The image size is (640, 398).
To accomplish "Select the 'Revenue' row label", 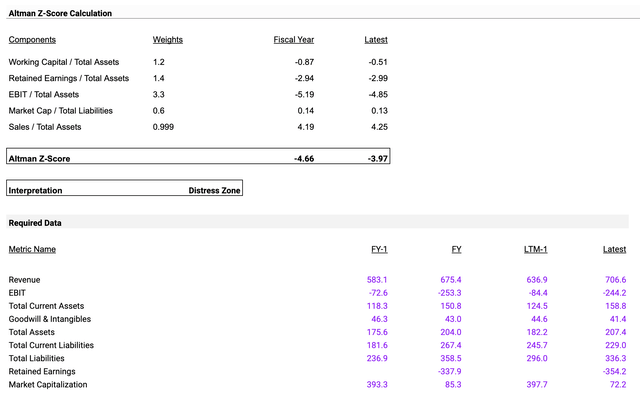I will pos(24,280).
